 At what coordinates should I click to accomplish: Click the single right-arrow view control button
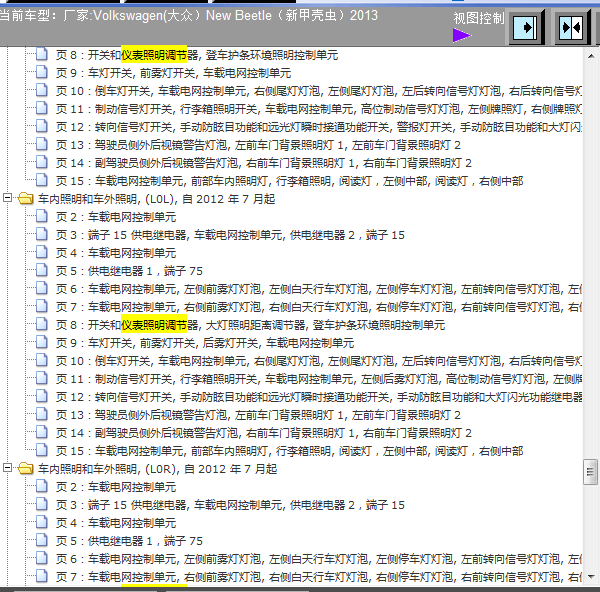coord(526,28)
